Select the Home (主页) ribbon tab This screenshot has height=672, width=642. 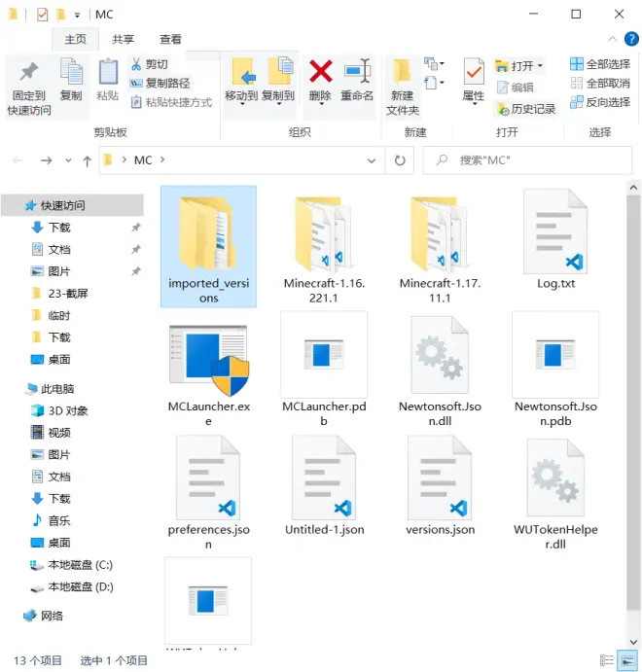(x=75, y=40)
